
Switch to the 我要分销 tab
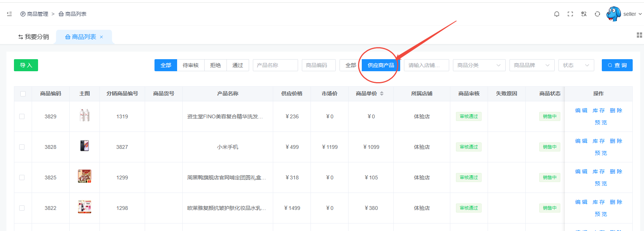pyautogui.click(x=34, y=37)
